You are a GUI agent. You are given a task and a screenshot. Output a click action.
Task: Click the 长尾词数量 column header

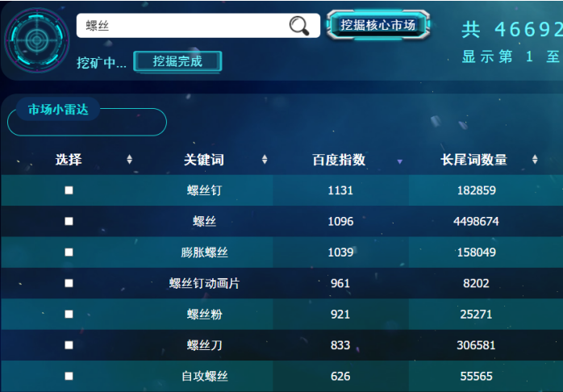tap(474, 160)
